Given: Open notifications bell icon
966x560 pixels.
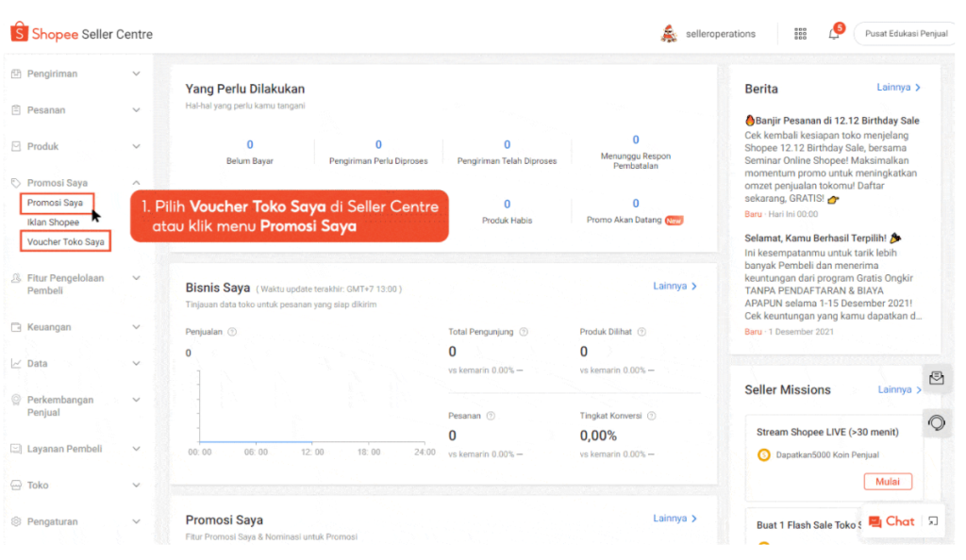Looking at the screenshot, I should pos(834,34).
